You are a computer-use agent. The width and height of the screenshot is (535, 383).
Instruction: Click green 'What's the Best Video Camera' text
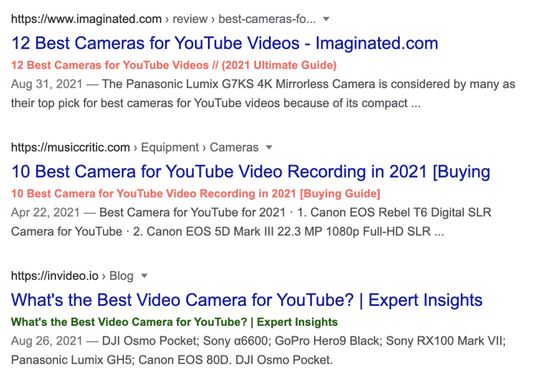click(174, 322)
